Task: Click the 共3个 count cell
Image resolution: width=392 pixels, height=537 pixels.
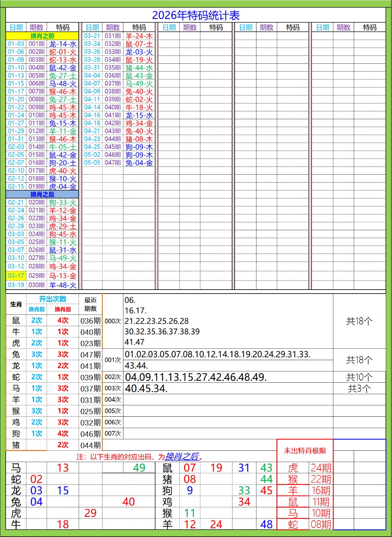Action: [x=359, y=388]
